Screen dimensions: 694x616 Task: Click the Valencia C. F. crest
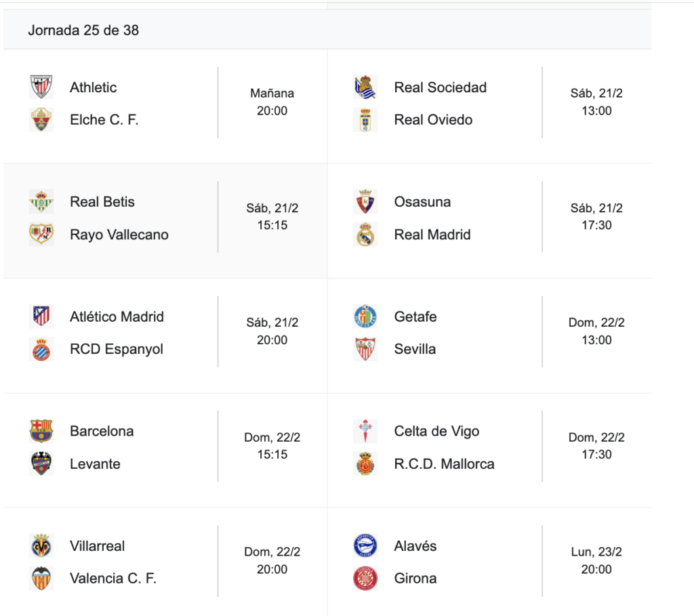coord(41,578)
